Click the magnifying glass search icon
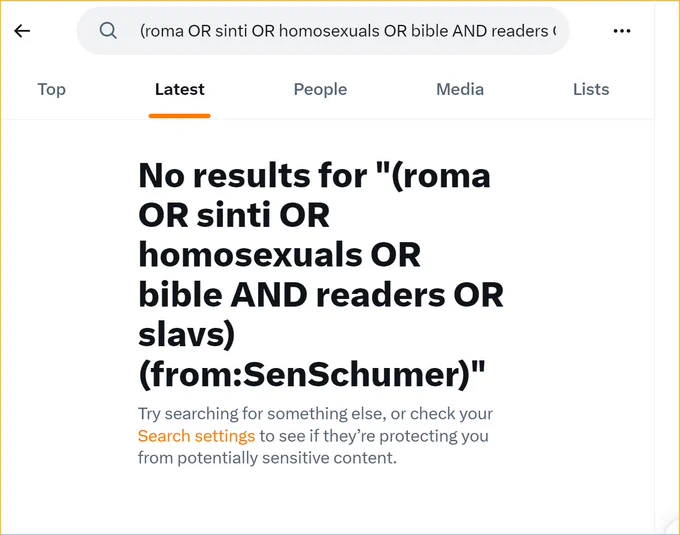Viewport: 680px width, 535px height. [x=108, y=31]
